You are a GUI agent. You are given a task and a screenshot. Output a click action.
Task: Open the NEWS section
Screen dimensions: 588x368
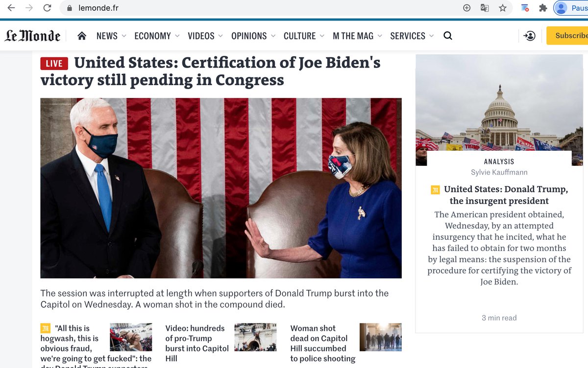107,36
